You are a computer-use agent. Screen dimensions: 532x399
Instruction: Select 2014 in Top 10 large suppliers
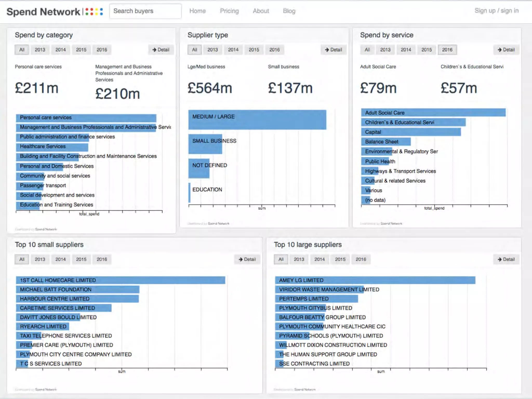pyautogui.click(x=320, y=259)
